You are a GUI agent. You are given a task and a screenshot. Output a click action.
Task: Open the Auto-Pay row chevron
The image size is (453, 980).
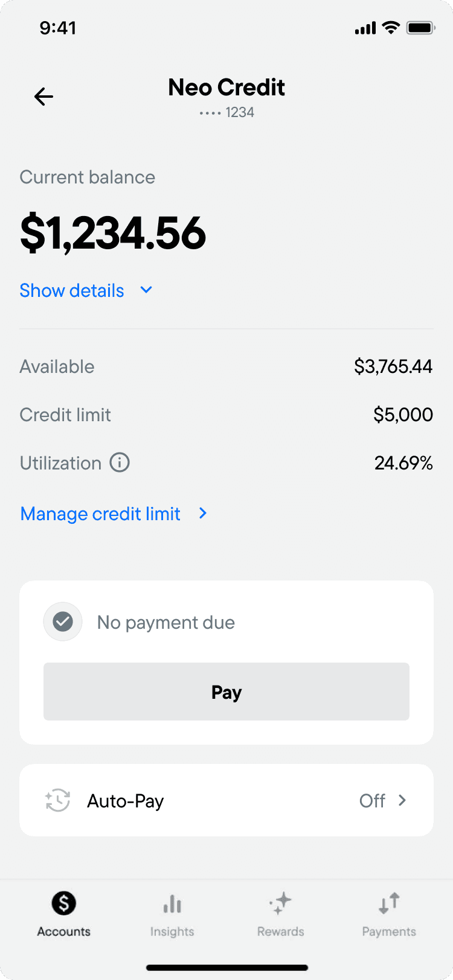[402, 800]
